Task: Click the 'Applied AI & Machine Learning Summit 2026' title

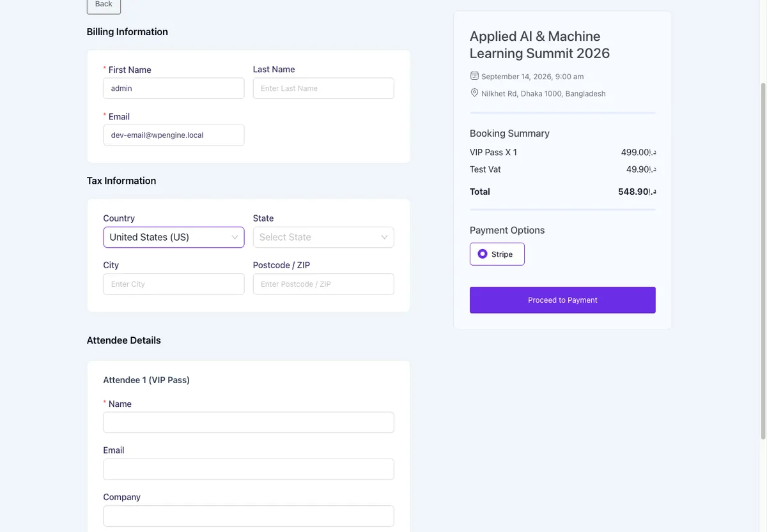Action: click(x=539, y=45)
